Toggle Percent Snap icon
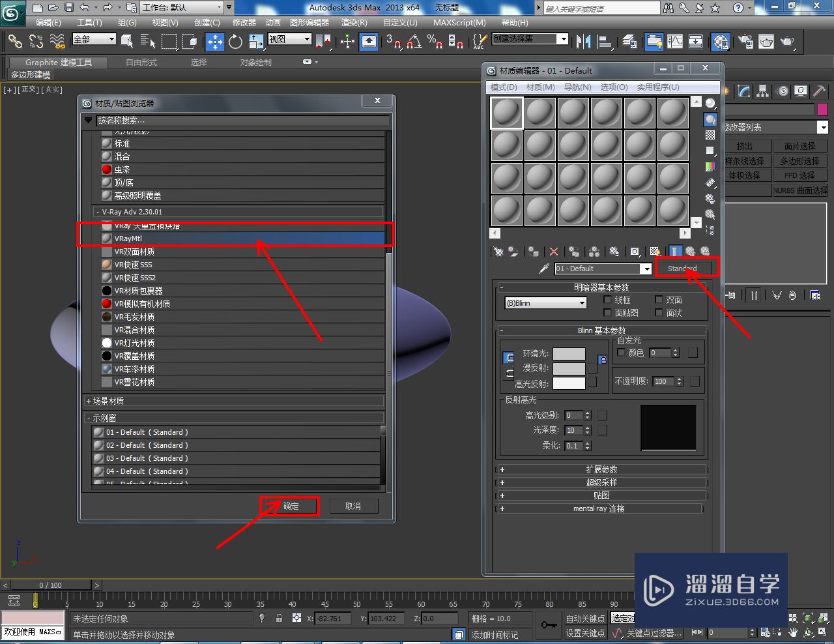Viewport: 834px width, 644px height. coord(435,42)
